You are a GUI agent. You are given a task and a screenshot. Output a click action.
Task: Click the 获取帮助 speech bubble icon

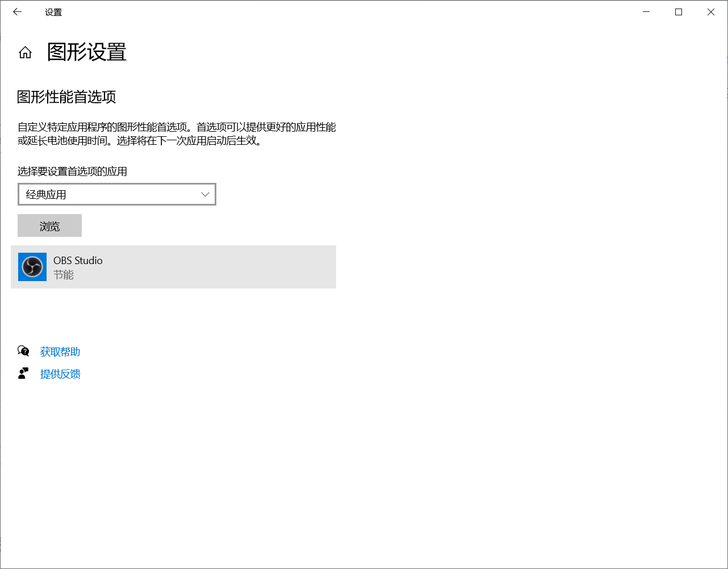click(23, 350)
